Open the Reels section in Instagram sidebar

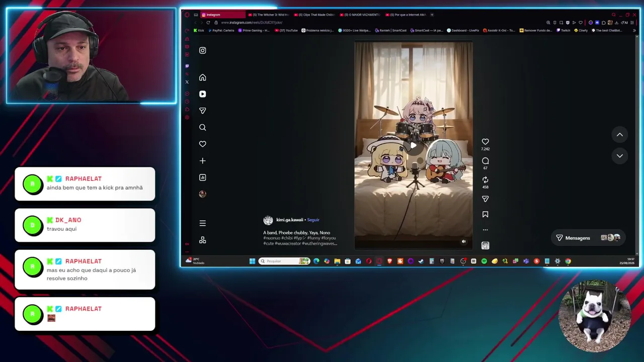202,94
